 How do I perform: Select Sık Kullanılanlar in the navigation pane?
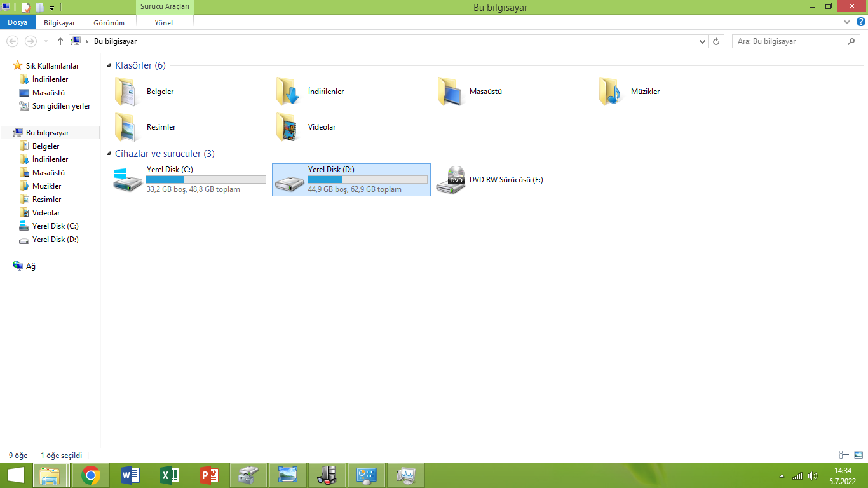(52, 66)
